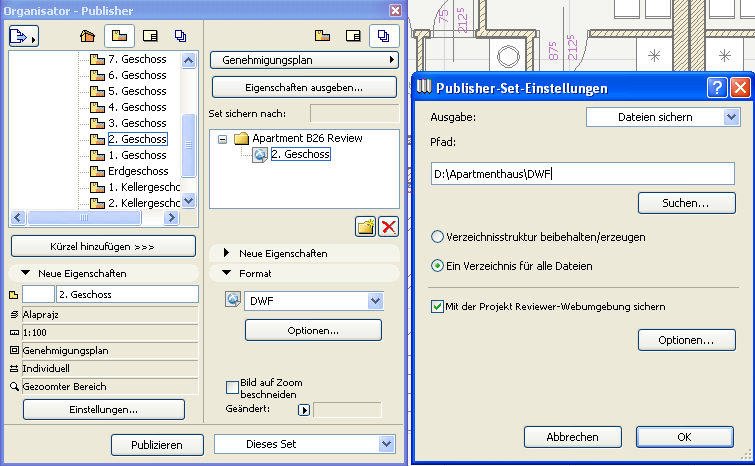The height and width of the screenshot is (466, 755).
Task: Expand right pane Neue Eigenschaften section
Action: pyautogui.click(x=226, y=253)
